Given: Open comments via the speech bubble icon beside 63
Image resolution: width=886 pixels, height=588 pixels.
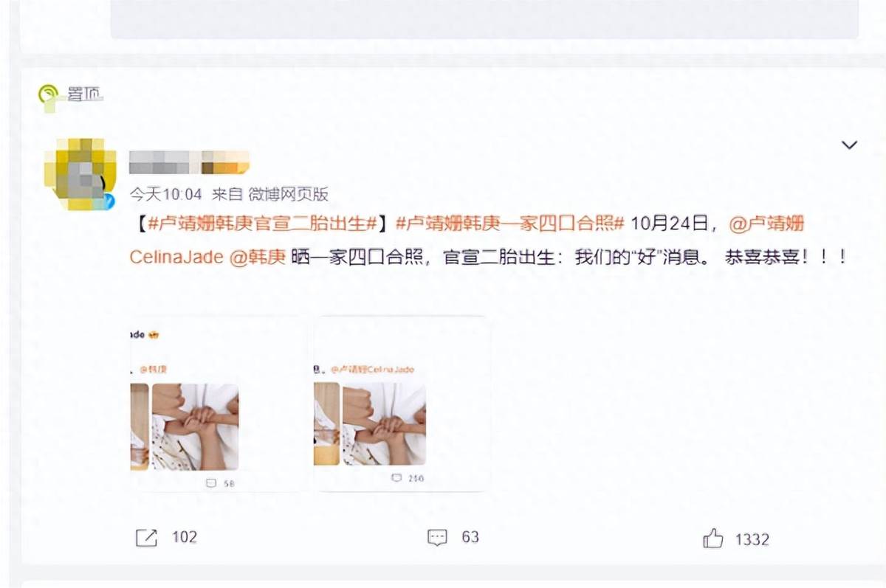Looking at the screenshot, I should click(437, 538).
